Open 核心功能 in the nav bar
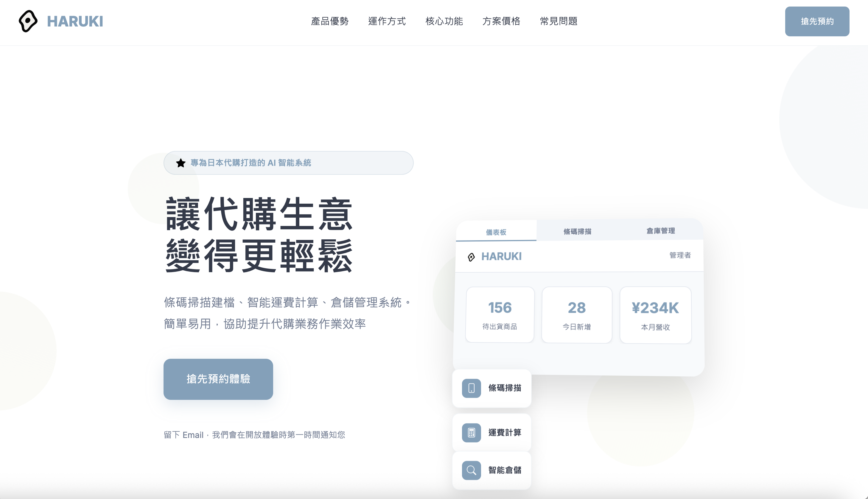 coord(444,21)
